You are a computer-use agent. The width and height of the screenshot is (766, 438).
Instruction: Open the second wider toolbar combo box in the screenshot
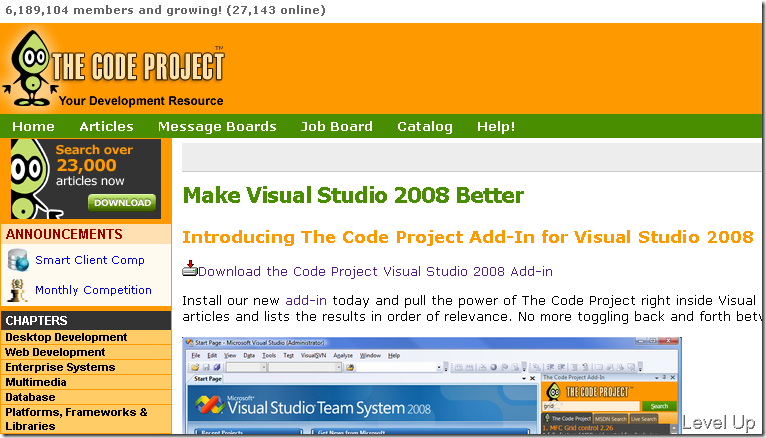click(304, 368)
